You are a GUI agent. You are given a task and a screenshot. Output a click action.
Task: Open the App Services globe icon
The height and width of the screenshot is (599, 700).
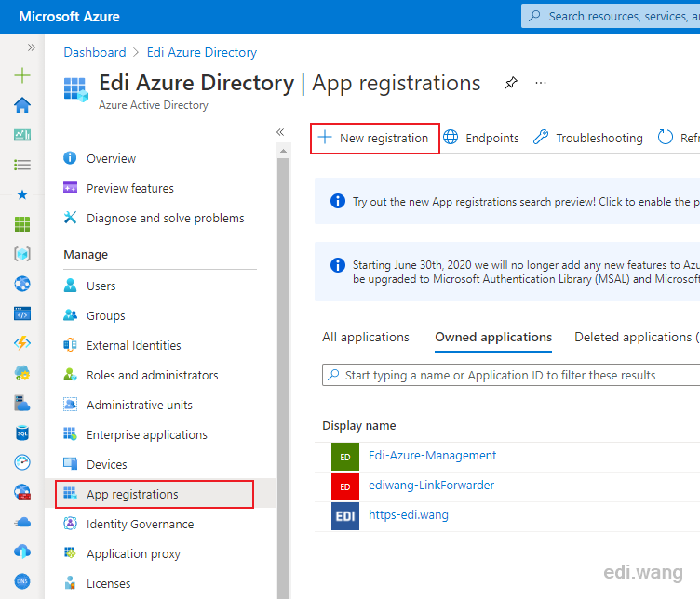click(x=22, y=284)
